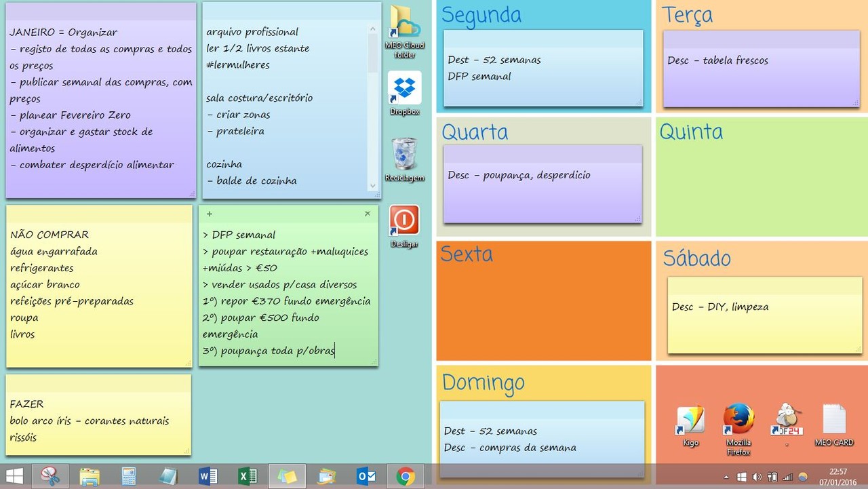Open Outlook from the taskbar

point(366,475)
